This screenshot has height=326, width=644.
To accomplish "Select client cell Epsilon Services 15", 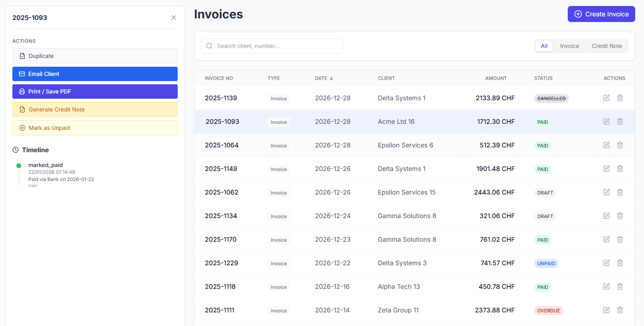I will pos(407,192).
